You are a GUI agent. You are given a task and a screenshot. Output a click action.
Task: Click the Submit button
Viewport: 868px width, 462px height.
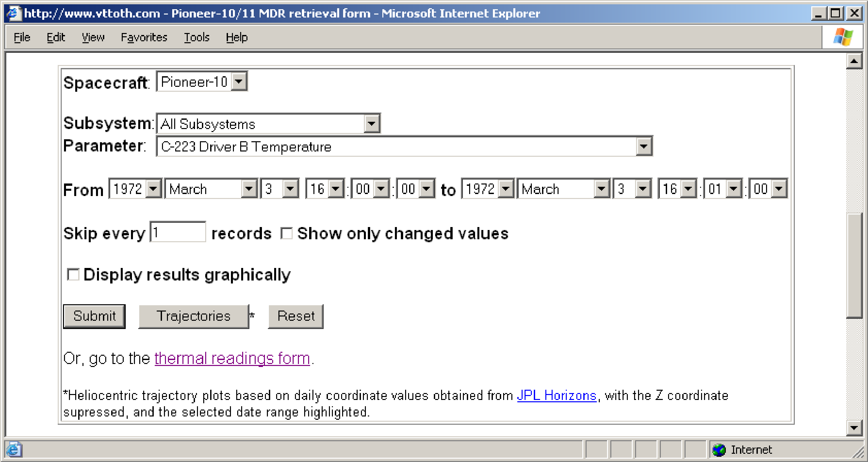click(x=94, y=316)
